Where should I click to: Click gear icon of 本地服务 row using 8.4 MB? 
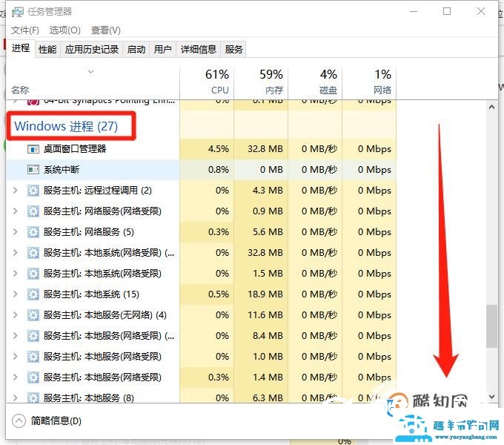pyautogui.click(x=33, y=336)
